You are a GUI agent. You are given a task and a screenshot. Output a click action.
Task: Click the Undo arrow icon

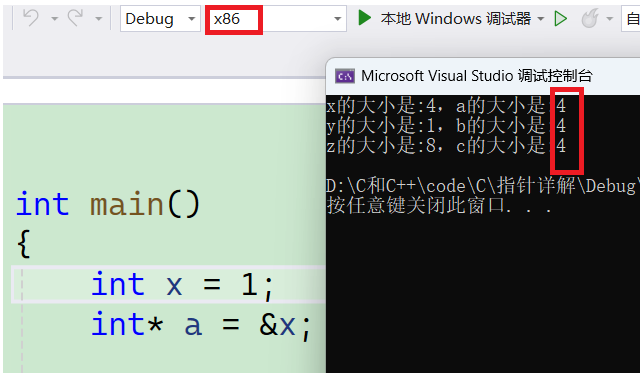point(31,18)
